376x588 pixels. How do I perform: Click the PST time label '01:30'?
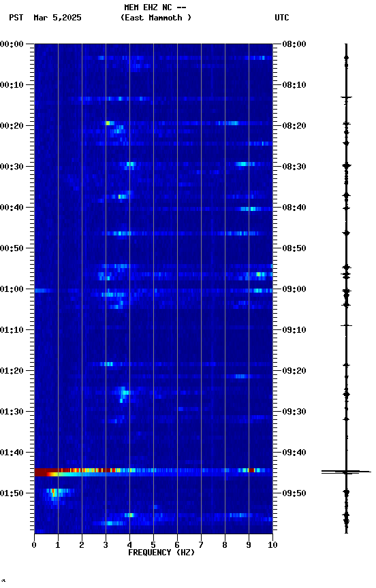(x=12, y=412)
